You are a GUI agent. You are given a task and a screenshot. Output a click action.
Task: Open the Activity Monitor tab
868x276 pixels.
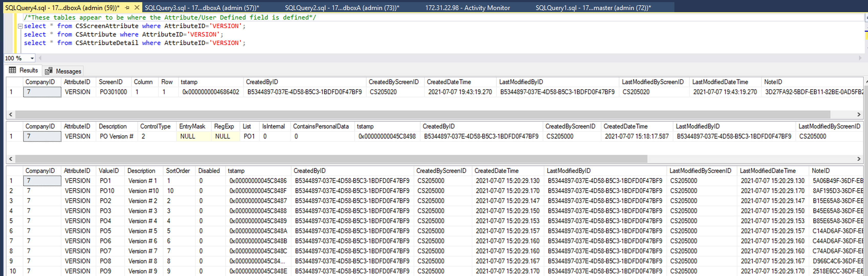pos(467,7)
